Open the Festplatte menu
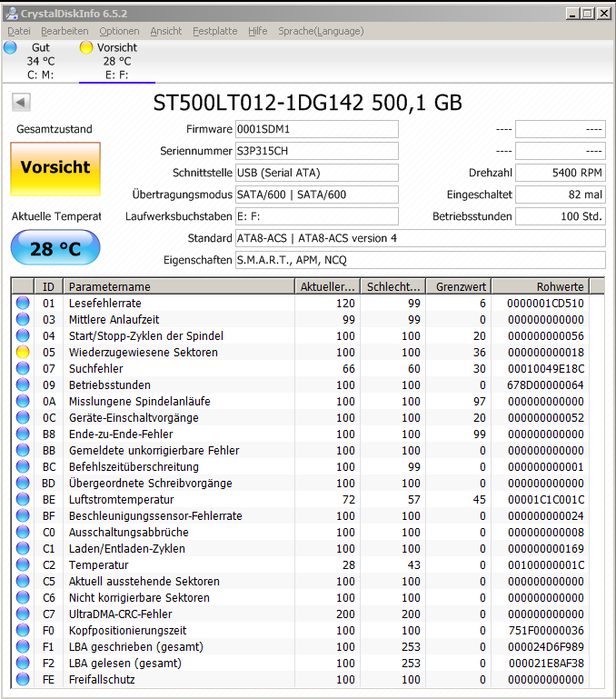The image size is (616, 699). click(214, 31)
